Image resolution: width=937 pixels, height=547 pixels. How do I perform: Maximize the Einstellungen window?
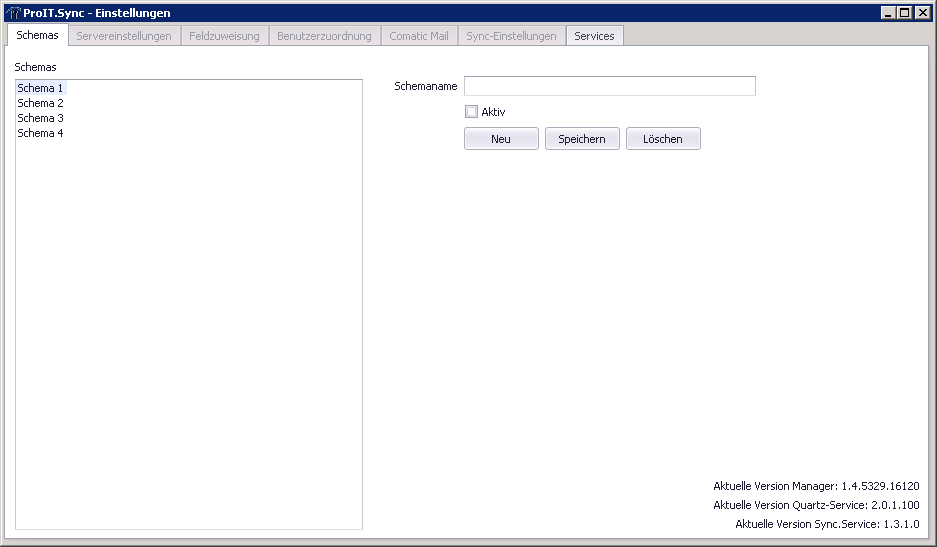click(x=905, y=13)
